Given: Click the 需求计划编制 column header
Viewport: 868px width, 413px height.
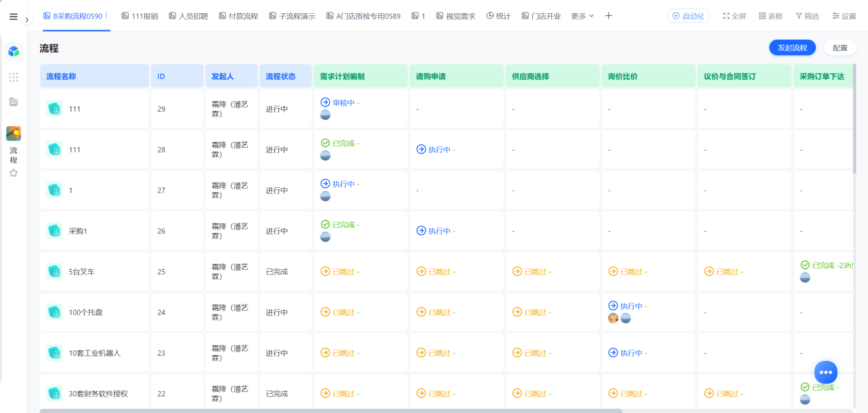Looking at the screenshot, I should pos(361,76).
